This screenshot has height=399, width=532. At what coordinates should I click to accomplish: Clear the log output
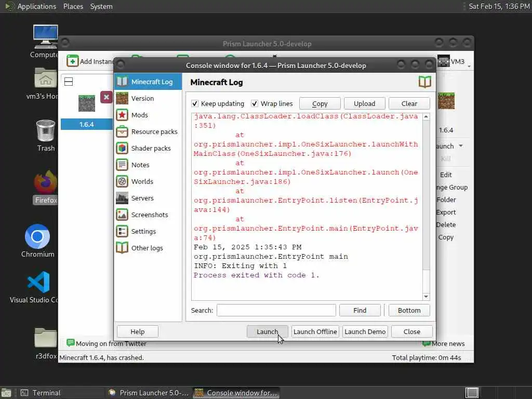point(409,103)
